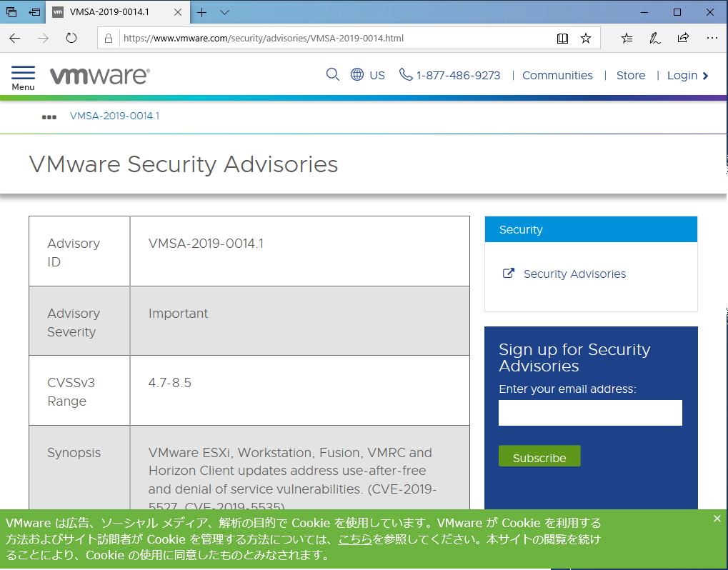Click the email address input field
The image size is (728, 570).
[x=589, y=412]
